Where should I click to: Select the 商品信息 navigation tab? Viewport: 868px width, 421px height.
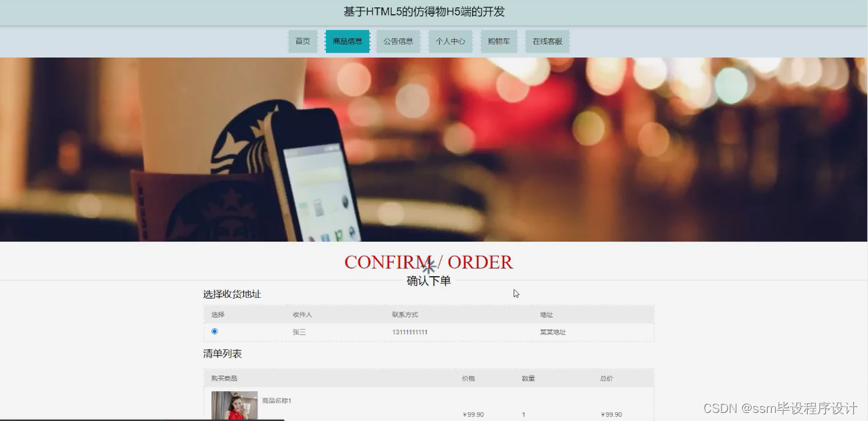347,41
